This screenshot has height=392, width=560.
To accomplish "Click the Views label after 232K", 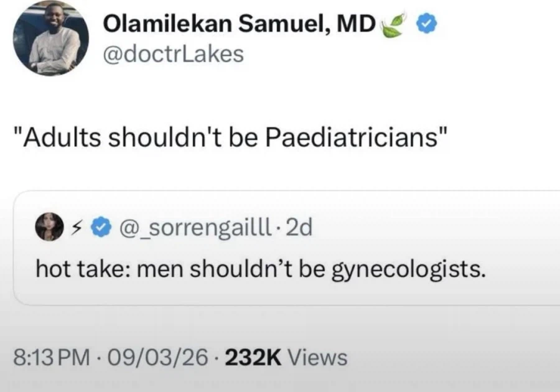I will [x=317, y=357].
